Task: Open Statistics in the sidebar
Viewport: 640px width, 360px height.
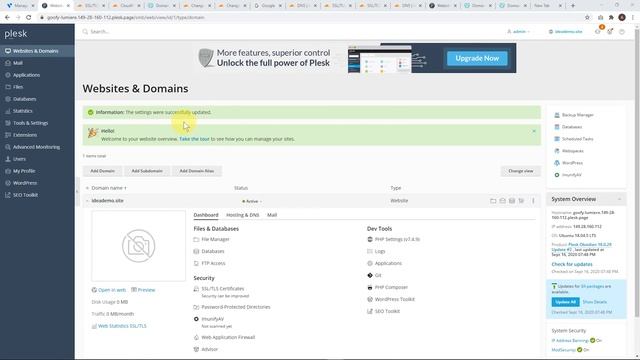Action: pos(37,111)
